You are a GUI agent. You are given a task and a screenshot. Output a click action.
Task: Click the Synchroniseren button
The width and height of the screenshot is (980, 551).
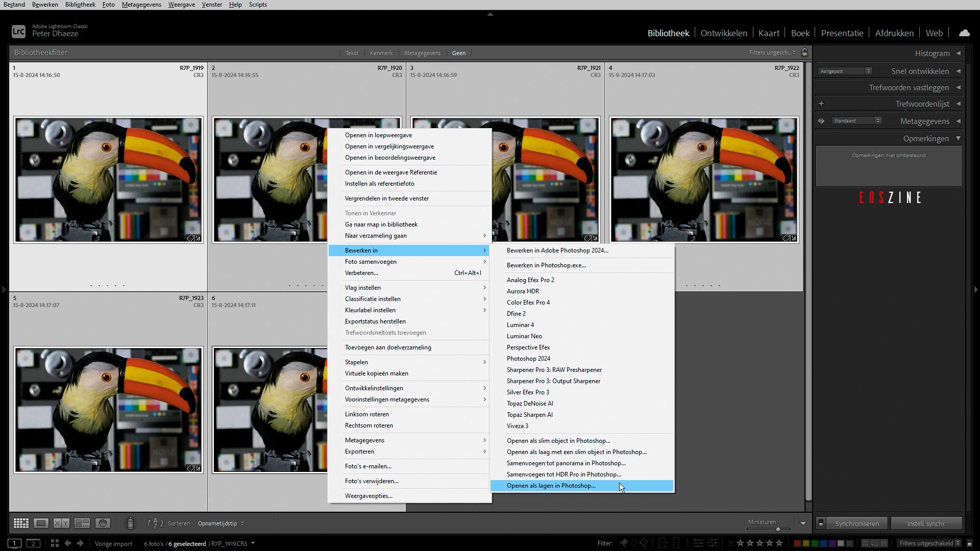coord(857,523)
